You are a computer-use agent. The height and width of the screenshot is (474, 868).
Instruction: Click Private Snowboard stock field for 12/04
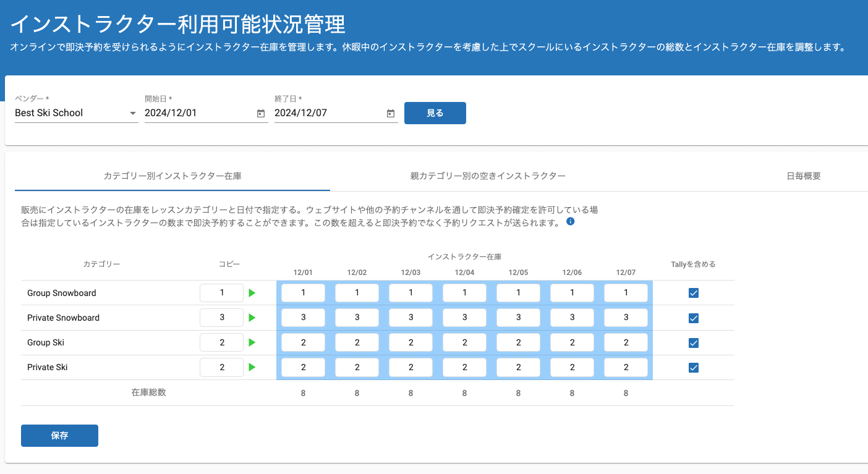(464, 318)
